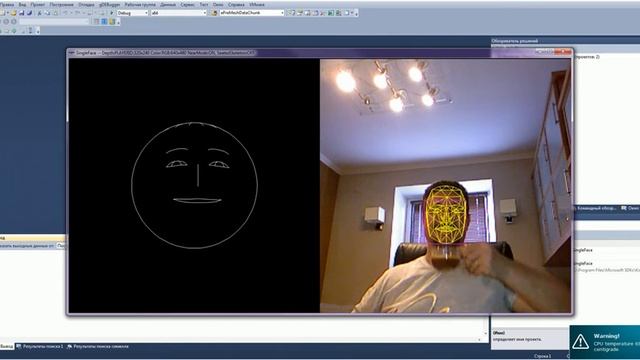Click the green Start Debugging play icon
The image size is (640, 360).
(x=111, y=13)
